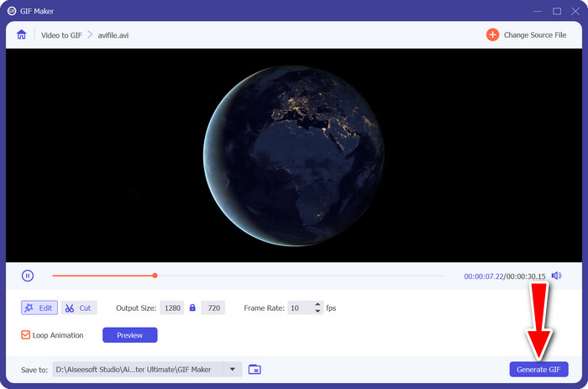Viewport: 588px width, 389px height.
Task: Click the playback progress slider handle
Action: click(155, 276)
